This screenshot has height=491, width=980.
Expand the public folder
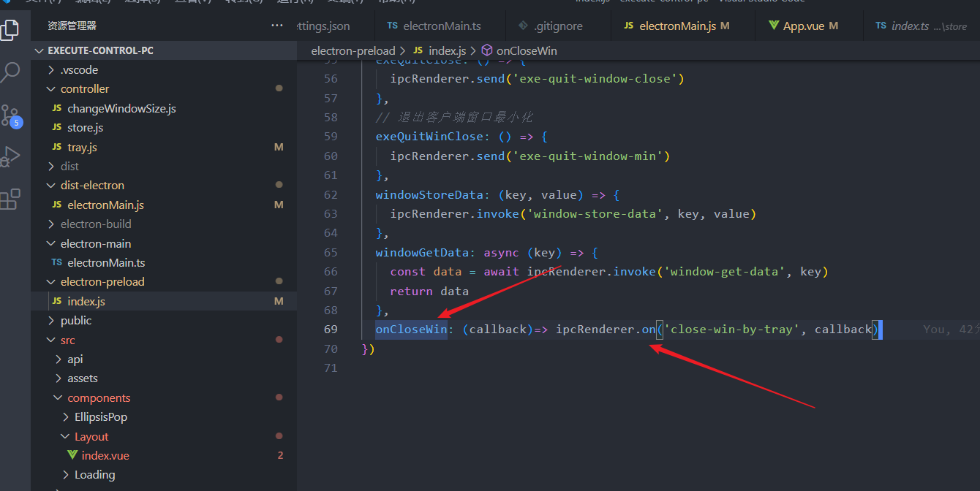click(76, 321)
